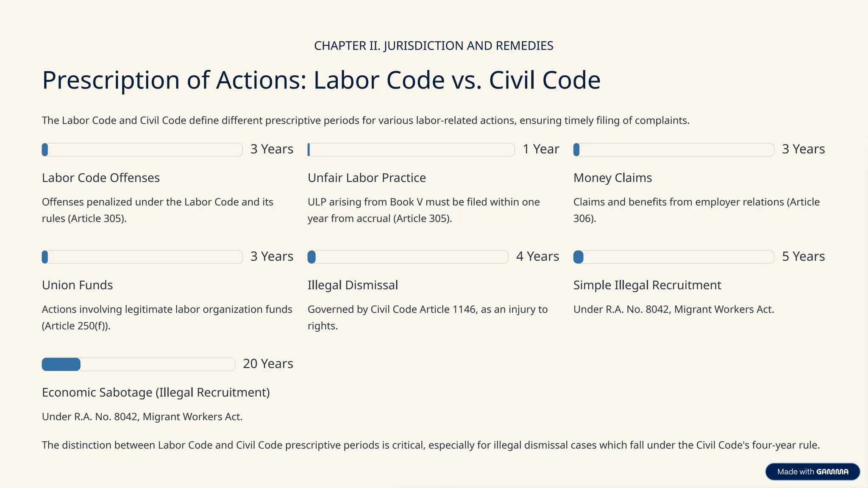Click the Union Funds progress bar
The width and height of the screenshot is (868, 488).
pyautogui.click(x=142, y=257)
